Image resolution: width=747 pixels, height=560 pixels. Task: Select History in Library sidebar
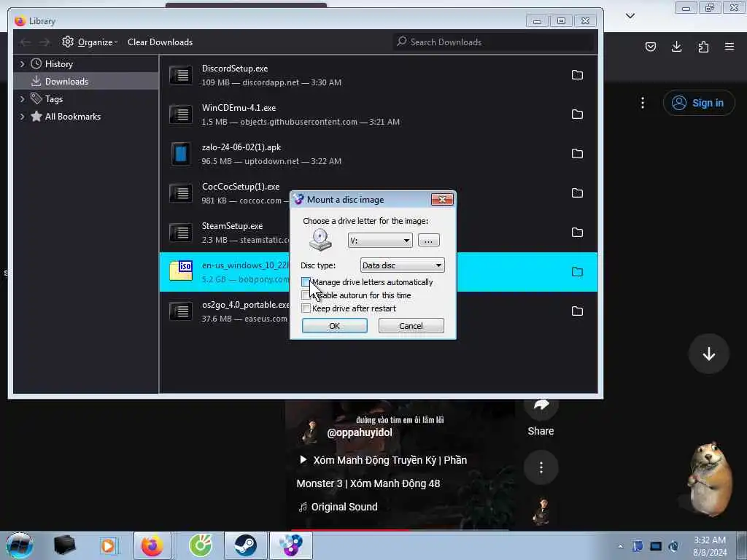58,64
